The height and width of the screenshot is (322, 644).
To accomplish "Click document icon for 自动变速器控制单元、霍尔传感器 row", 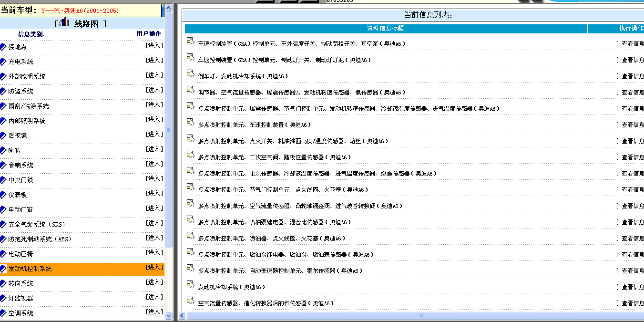I will (191, 268).
